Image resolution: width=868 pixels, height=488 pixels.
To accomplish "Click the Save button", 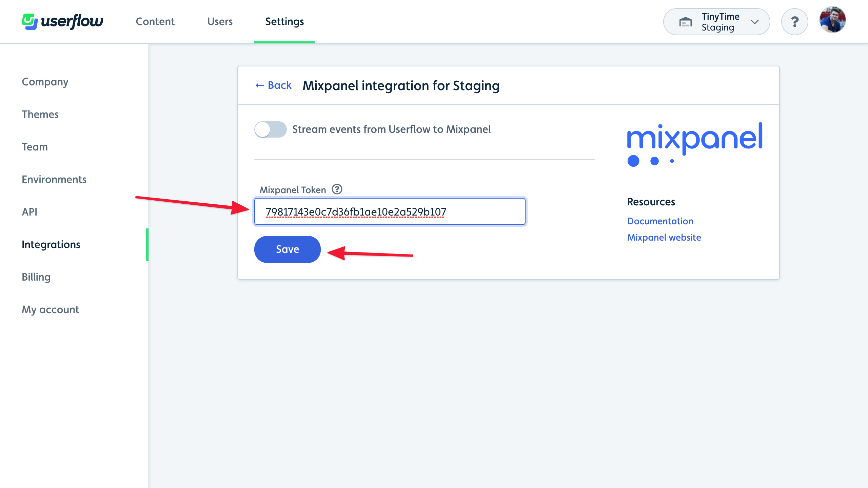I will tap(287, 249).
